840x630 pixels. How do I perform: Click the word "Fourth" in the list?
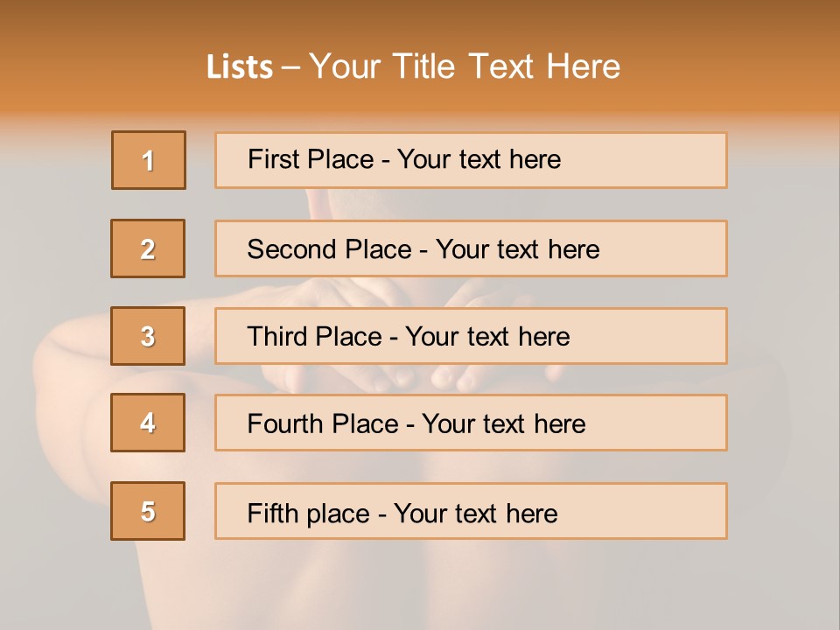pyautogui.click(x=285, y=424)
